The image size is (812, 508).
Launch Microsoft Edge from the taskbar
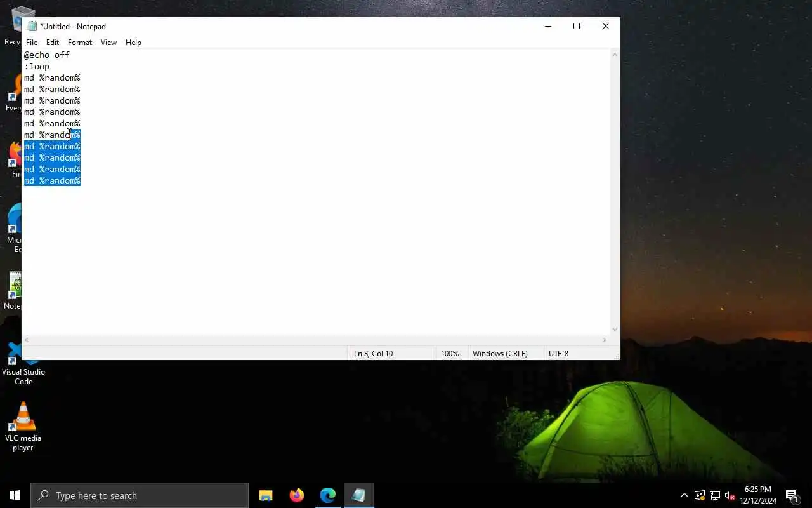pos(327,495)
